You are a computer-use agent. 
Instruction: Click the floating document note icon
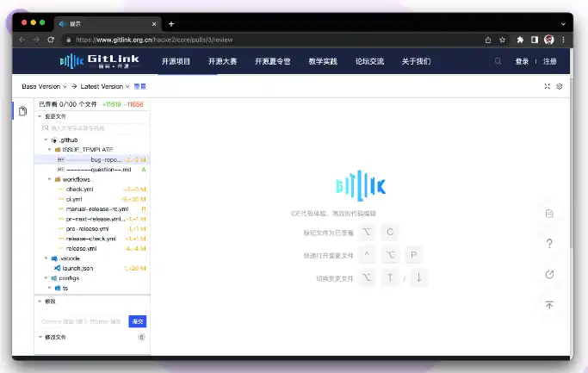pyautogui.click(x=549, y=214)
